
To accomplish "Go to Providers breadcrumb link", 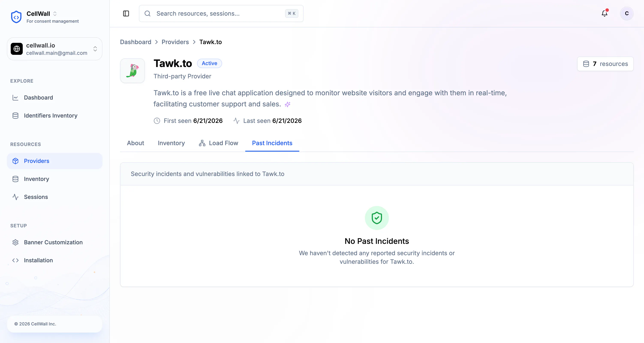I will pyautogui.click(x=175, y=42).
